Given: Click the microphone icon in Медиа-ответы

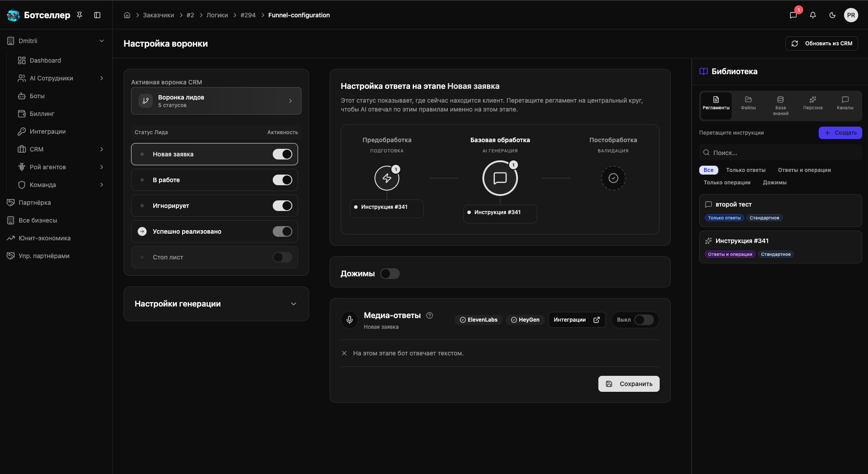Looking at the screenshot, I should pos(350,320).
